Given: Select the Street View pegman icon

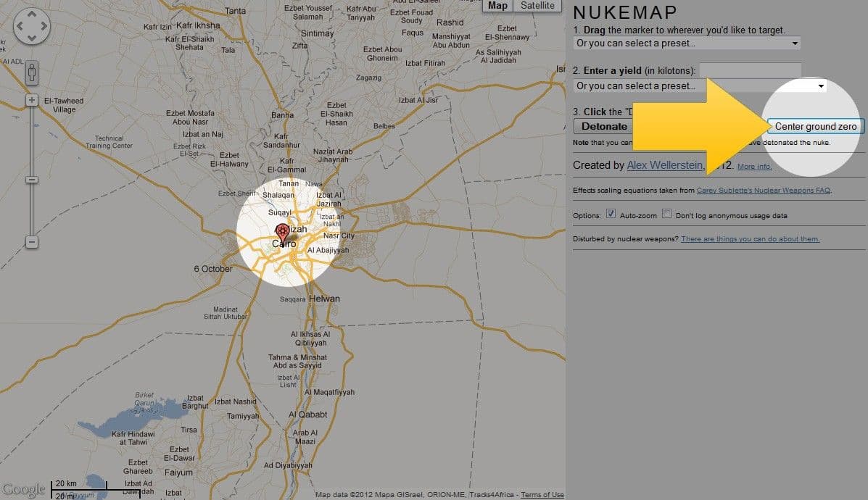Looking at the screenshot, I should pyautogui.click(x=32, y=72).
